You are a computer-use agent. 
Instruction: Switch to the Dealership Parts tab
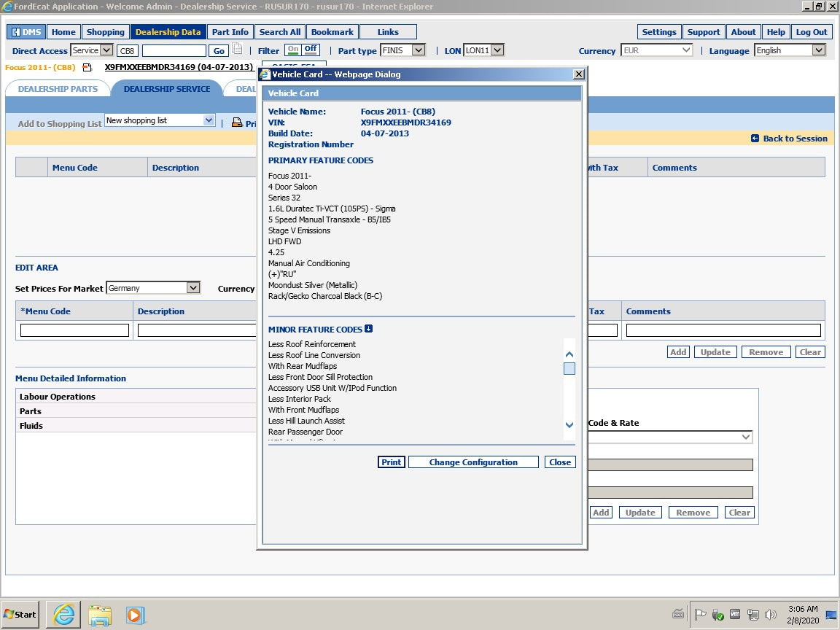pos(58,89)
